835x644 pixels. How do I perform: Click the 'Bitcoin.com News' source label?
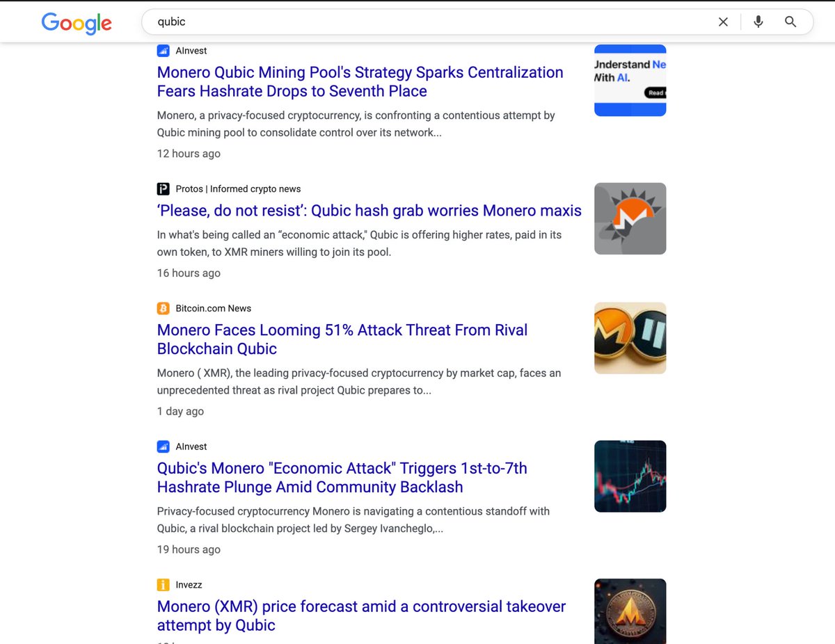[x=214, y=308]
